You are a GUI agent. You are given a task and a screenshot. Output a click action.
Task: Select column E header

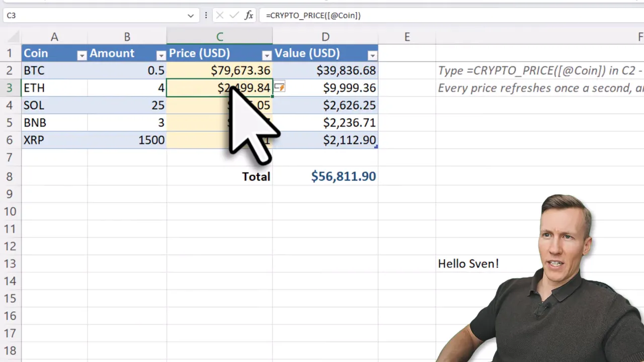pyautogui.click(x=407, y=37)
